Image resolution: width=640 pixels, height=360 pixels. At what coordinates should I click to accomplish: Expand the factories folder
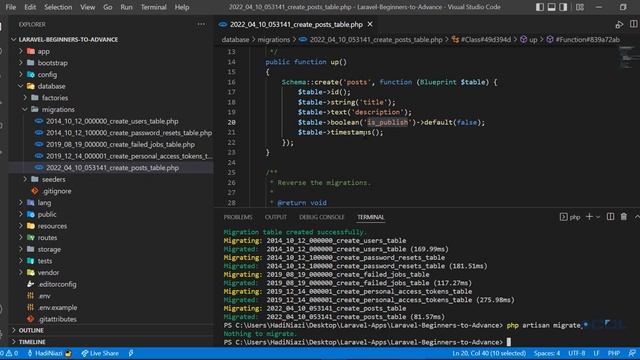25,98
